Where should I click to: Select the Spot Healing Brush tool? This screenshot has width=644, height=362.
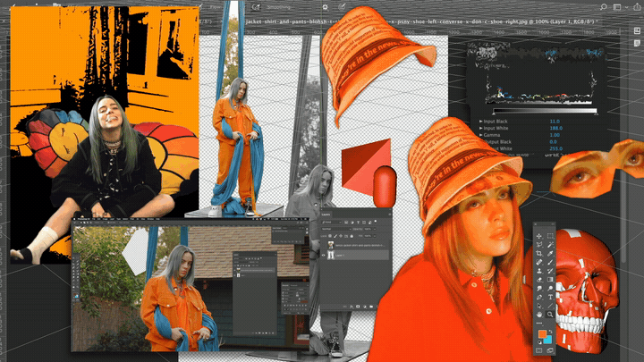(539, 262)
